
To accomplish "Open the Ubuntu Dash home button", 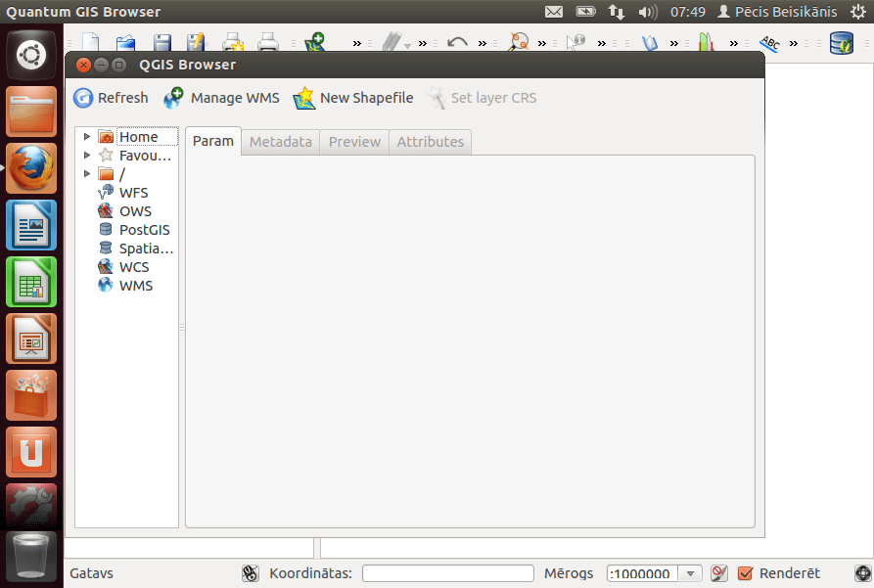I will click(x=31, y=55).
